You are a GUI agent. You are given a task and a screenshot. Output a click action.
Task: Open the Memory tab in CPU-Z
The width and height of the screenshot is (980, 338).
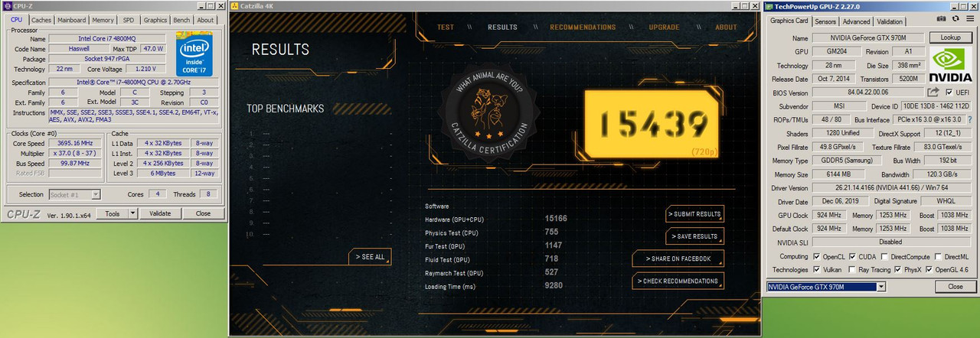(103, 20)
